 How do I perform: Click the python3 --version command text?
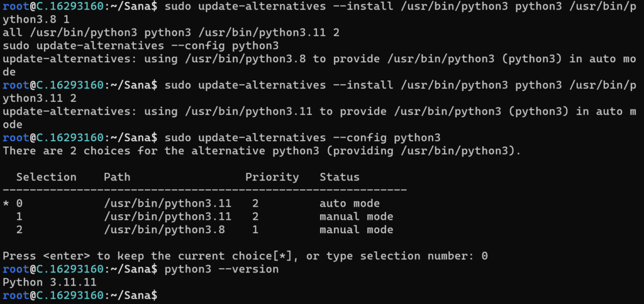(x=222, y=269)
